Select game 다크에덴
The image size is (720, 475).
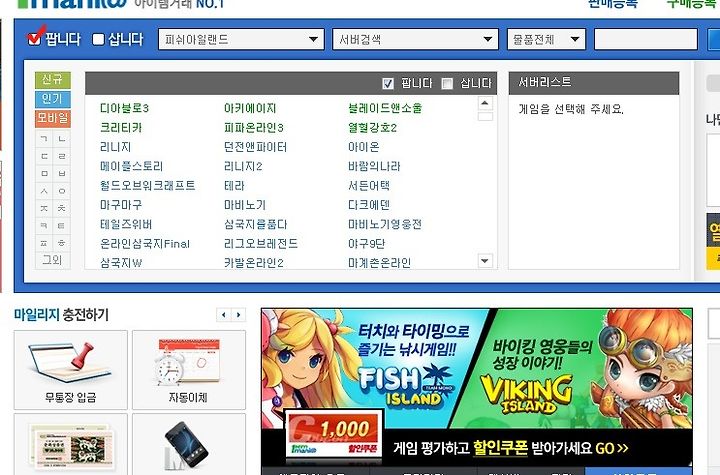[x=369, y=205]
